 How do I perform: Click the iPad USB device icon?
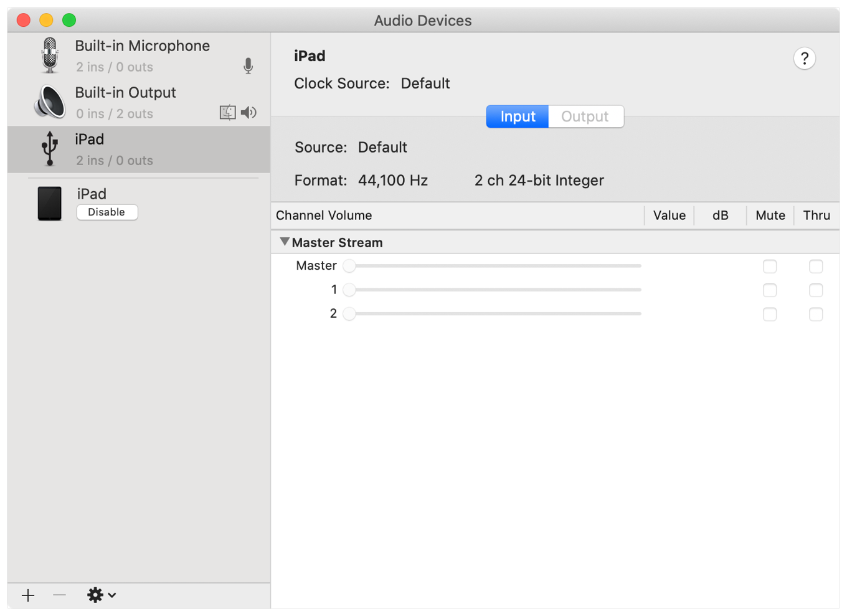pos(50,149)
